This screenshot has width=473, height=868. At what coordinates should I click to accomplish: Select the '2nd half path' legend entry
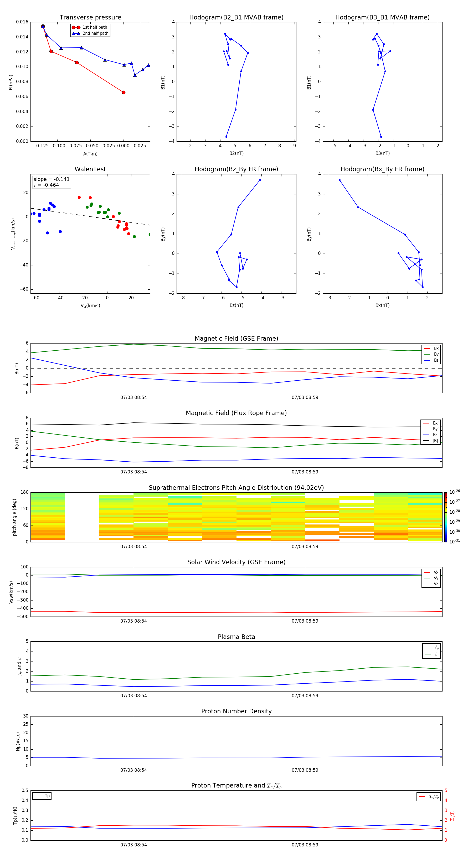(90, 33)
